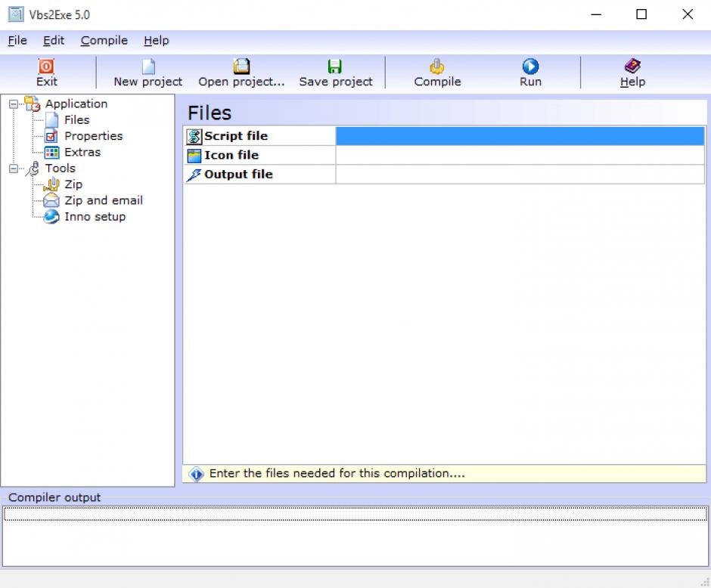Select Zip and email label in tree
The width and height of the screenshot is (711, 588).
tap(104, 201)
